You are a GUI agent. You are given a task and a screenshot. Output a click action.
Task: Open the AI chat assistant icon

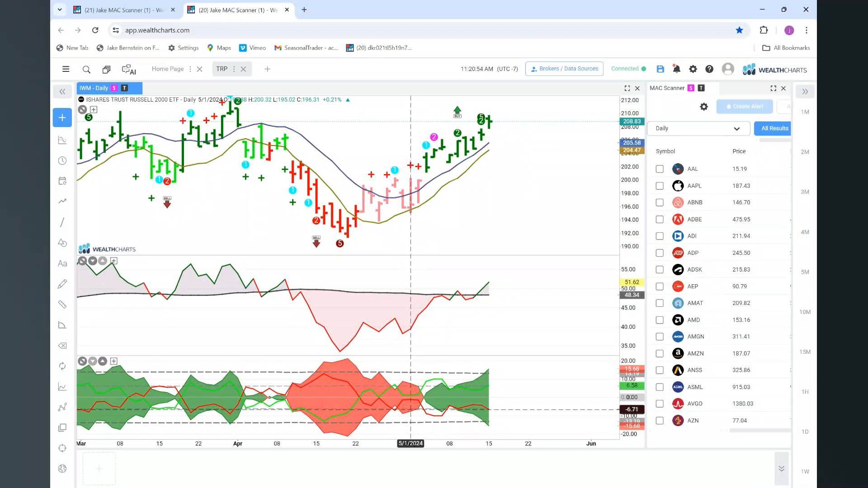129,70
